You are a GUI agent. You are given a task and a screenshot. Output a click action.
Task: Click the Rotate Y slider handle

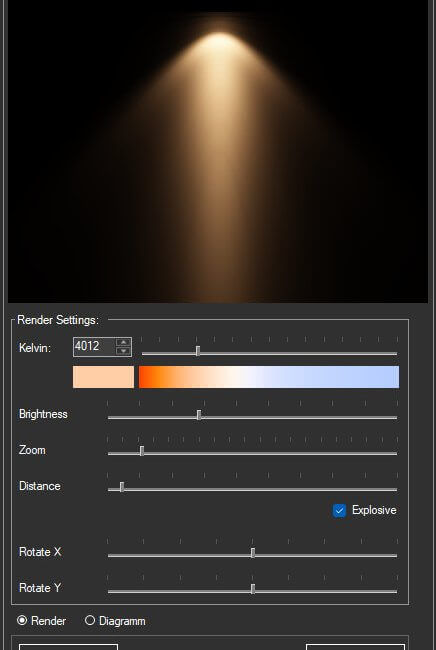click(253, 589)
